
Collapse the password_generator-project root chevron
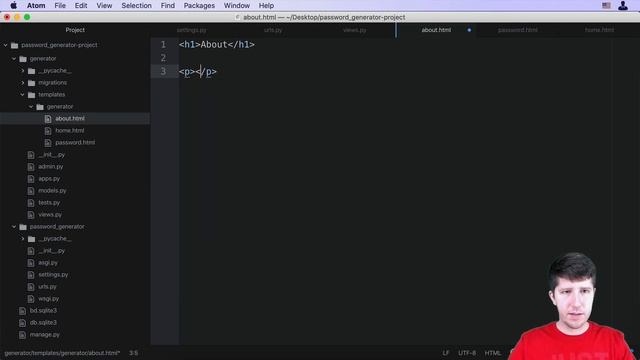tap(6, 45)
